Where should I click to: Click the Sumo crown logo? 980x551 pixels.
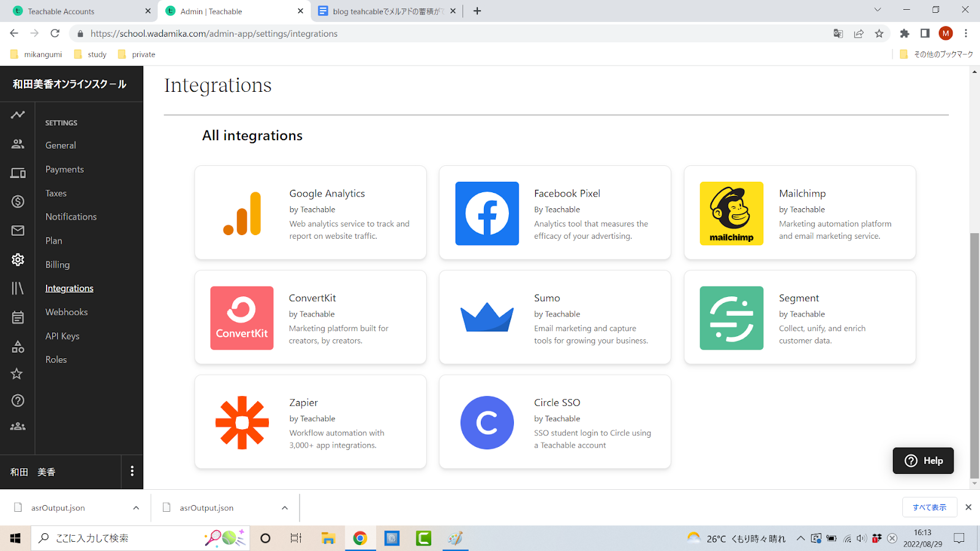click(x=487, y=317)
